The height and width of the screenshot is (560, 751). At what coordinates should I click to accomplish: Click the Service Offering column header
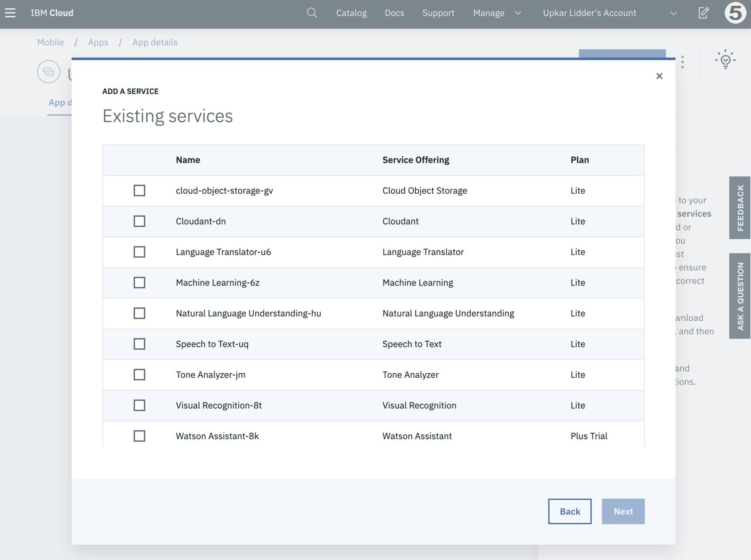(x=416, y=160)
